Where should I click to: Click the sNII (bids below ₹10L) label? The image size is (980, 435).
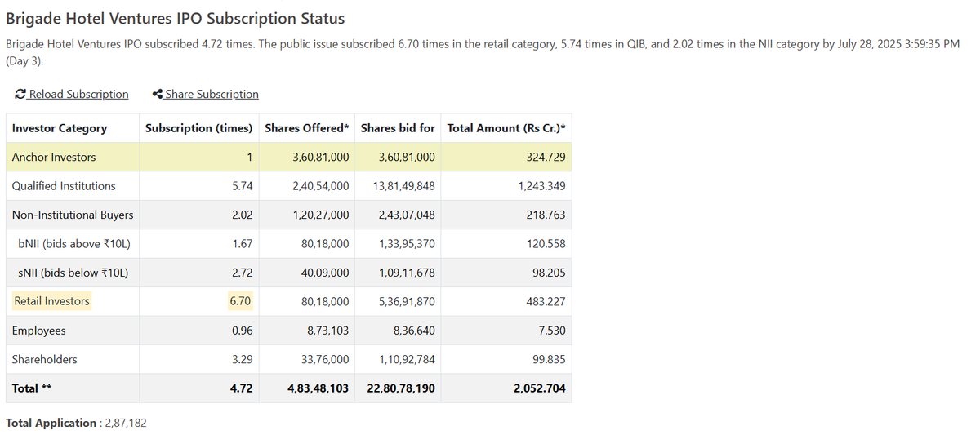73,273
